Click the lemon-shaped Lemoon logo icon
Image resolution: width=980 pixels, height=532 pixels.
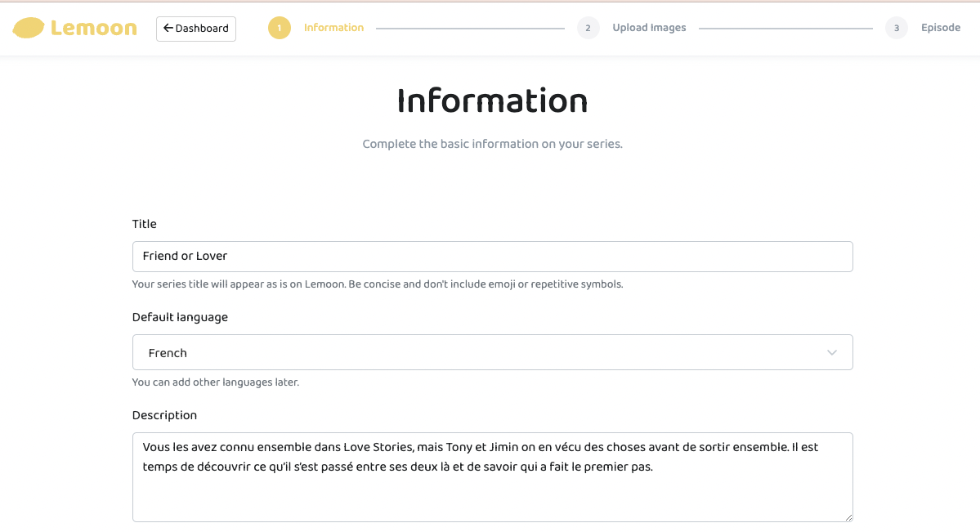point(29,28)
